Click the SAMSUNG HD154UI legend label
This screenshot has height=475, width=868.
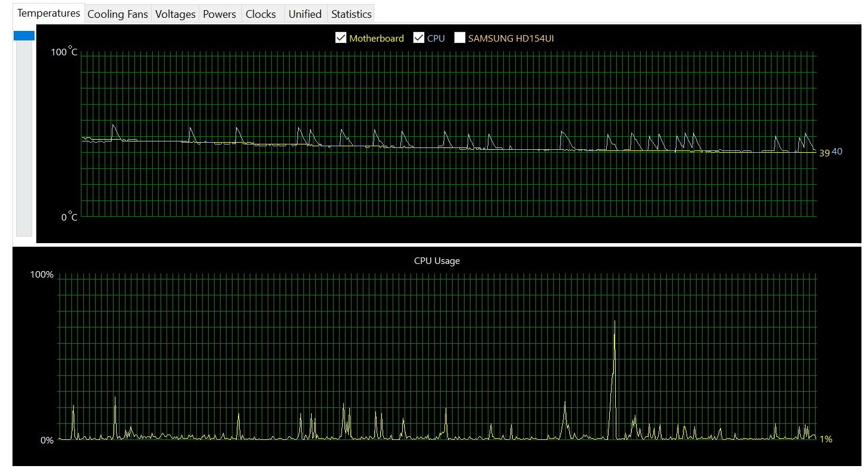512,38
